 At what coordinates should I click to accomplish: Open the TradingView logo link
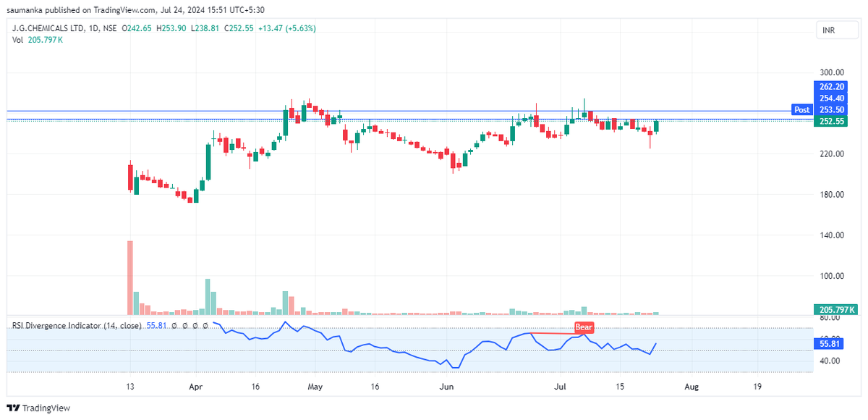(x=39, y=408)
